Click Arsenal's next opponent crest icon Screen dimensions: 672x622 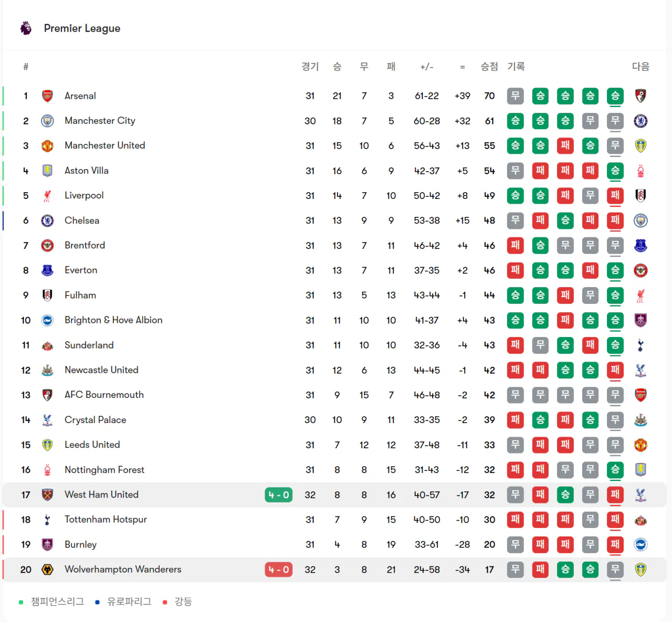coord(640,96)
